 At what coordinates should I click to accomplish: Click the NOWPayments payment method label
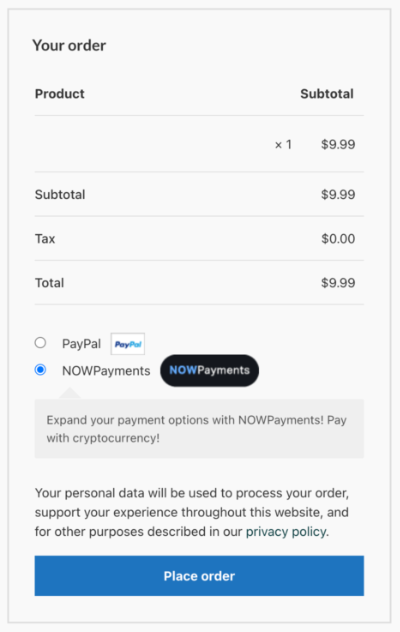tap(106, 371)
